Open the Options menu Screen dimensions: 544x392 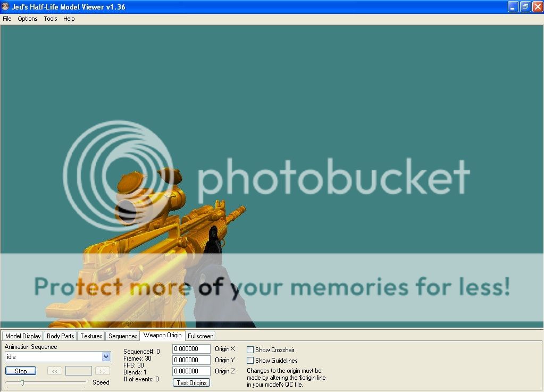click(x=28, y=19)
